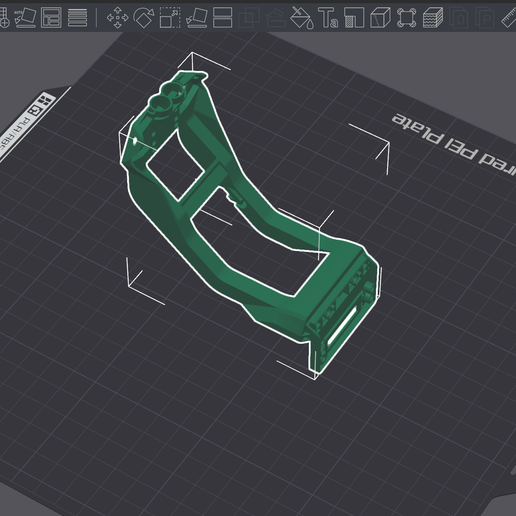Image resolution: width=516 pixels, height=516 pixels.
Task: Select the Move tool with four arrows
Action: click(x=117, y=17)
